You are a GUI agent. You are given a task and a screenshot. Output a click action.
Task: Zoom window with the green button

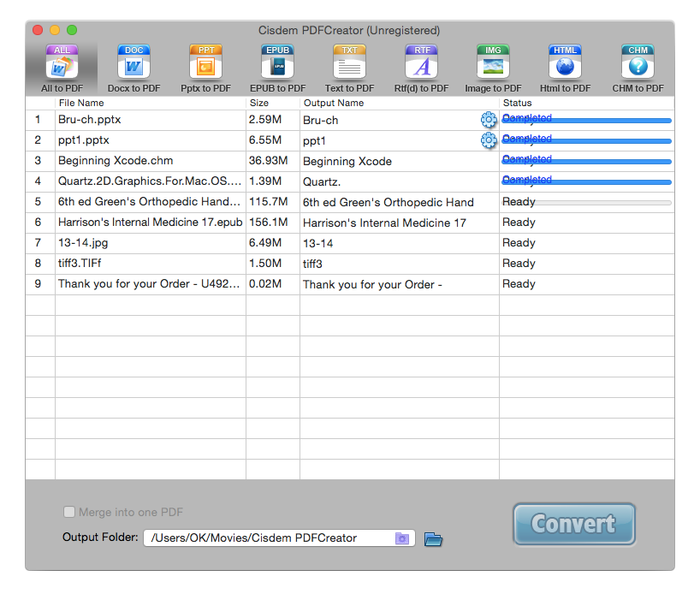tap(71, 30)
